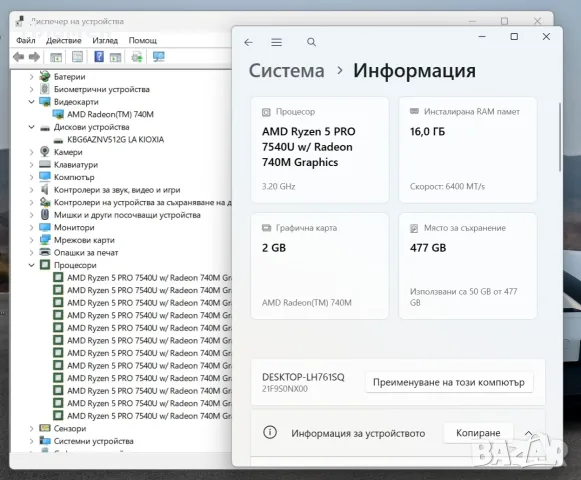Viewport: 581px width, 480px height.
Task: Expand the Камери node
Action: tap(31, 152)
